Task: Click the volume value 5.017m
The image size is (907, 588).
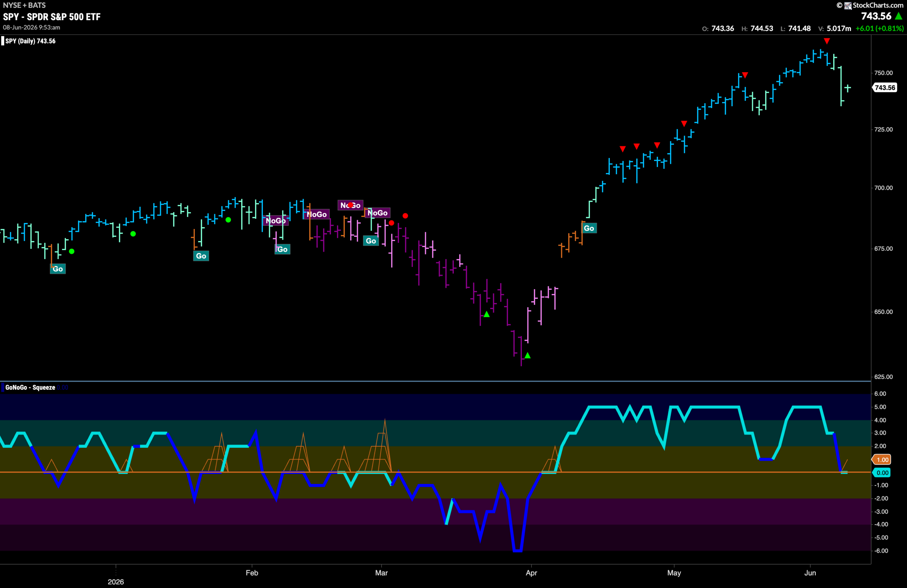Action: pyautogui.click(x=839, y=29)
